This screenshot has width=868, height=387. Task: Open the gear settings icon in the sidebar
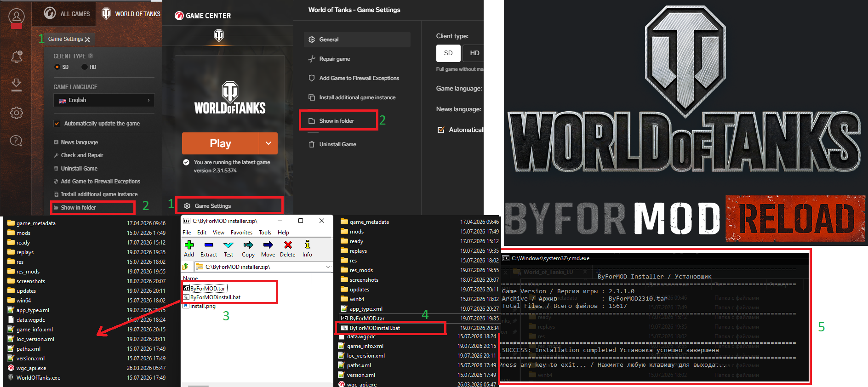[x=17, y=113]
